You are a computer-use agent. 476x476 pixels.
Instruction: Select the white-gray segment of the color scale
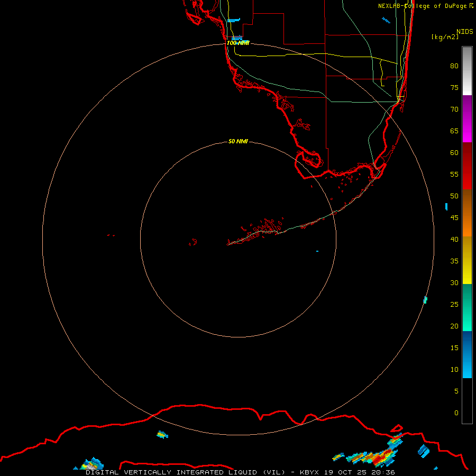click(467, 71)
